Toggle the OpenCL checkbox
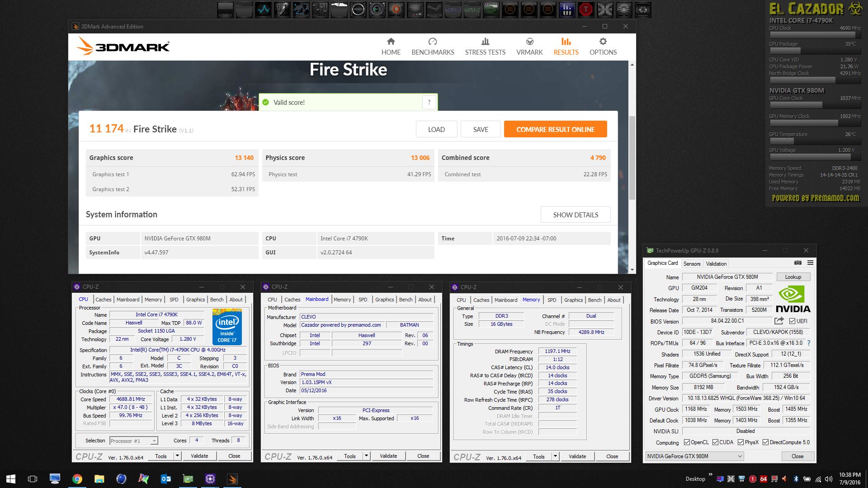Image resolution: width=868 pixels, height=488 pixels. pos(687,442)
